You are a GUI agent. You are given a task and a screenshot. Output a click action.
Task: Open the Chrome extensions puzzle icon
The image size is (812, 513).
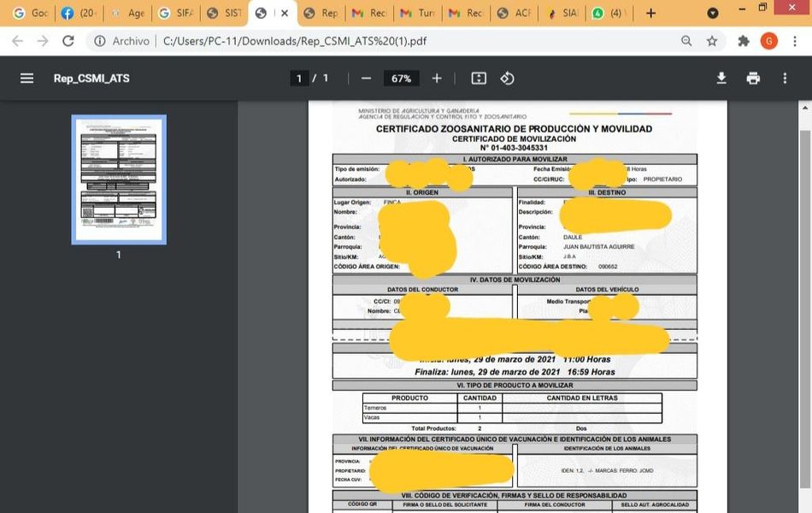tap(744, 41)
